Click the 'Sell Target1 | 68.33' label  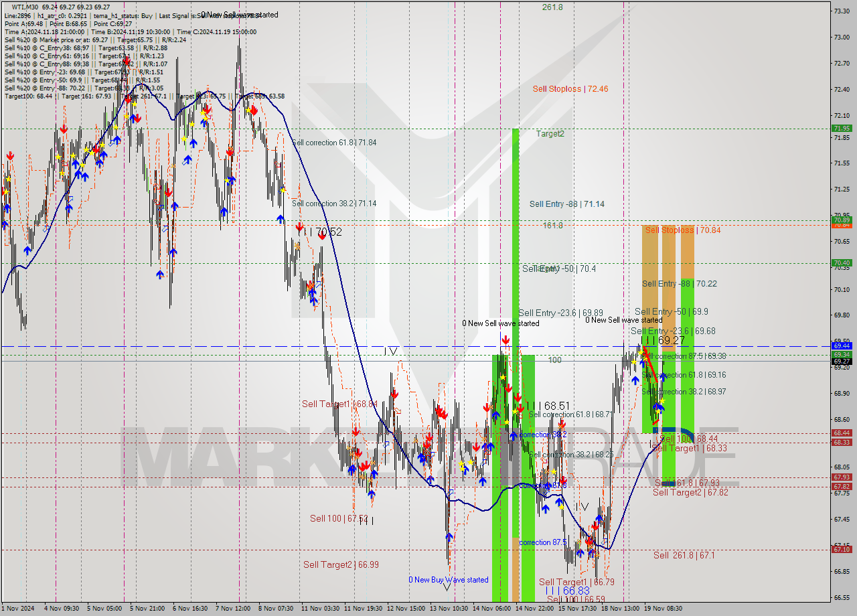[690, 448]
